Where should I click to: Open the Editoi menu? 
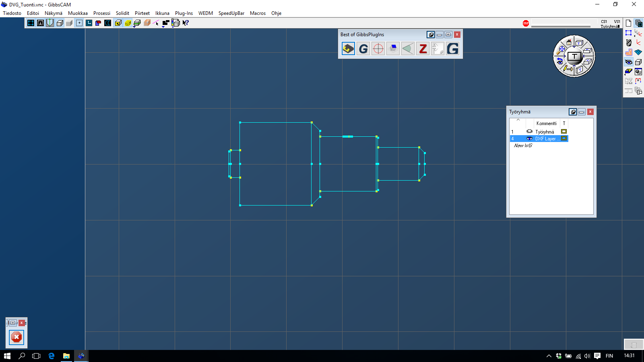(x=33, y=13)
